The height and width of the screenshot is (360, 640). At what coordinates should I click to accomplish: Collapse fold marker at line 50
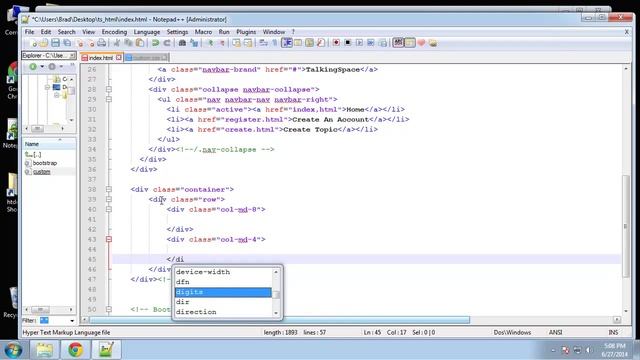[x=109, y=309]
